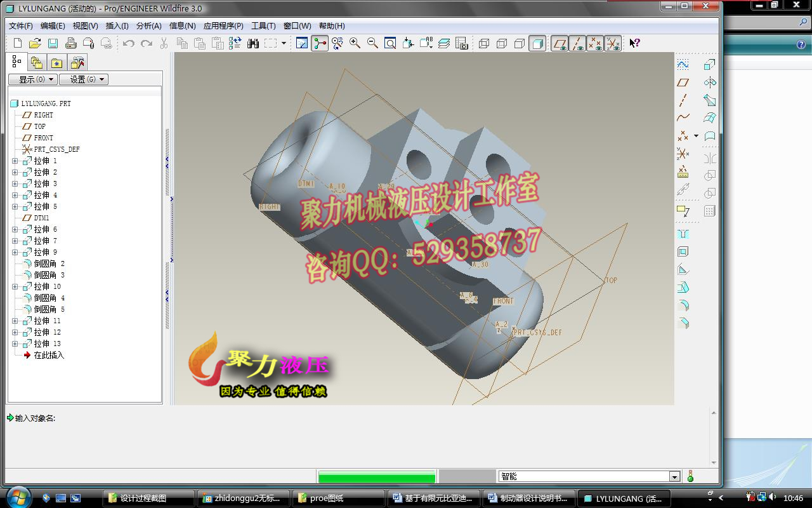Viewport: 812px width, 508px height.
Task: Click the Help question mark button
Action: click(634, 43)
